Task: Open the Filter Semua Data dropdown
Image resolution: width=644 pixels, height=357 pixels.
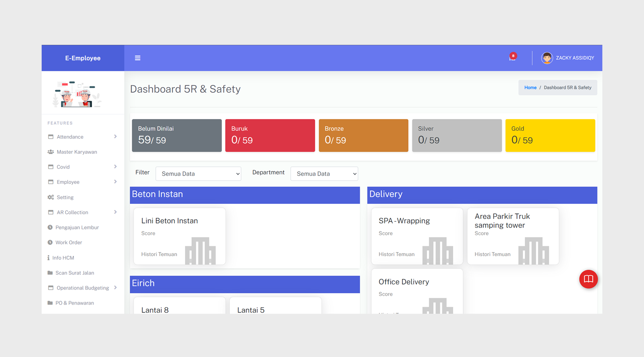Action: [x=198, y=174]
